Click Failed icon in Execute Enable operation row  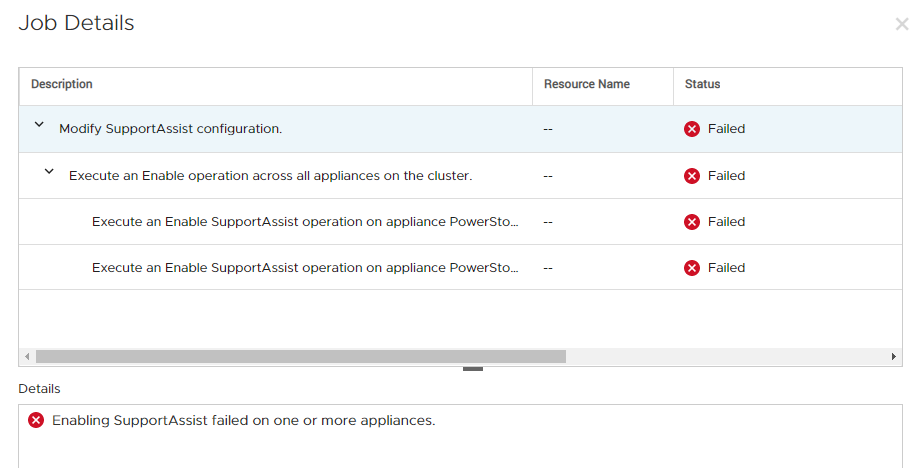click(x=691, y=176)
